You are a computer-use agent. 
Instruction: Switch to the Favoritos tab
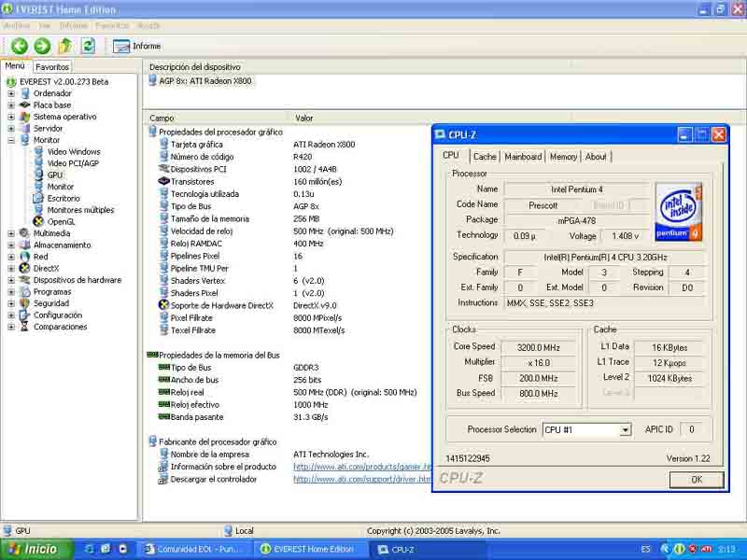tap(52, 67)
